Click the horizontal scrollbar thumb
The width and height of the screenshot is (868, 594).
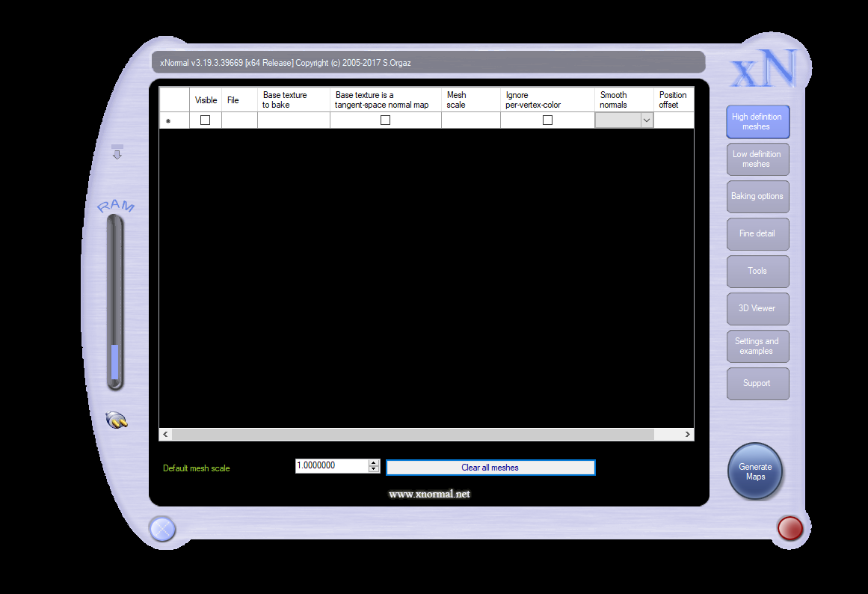[x=413, y=435]
